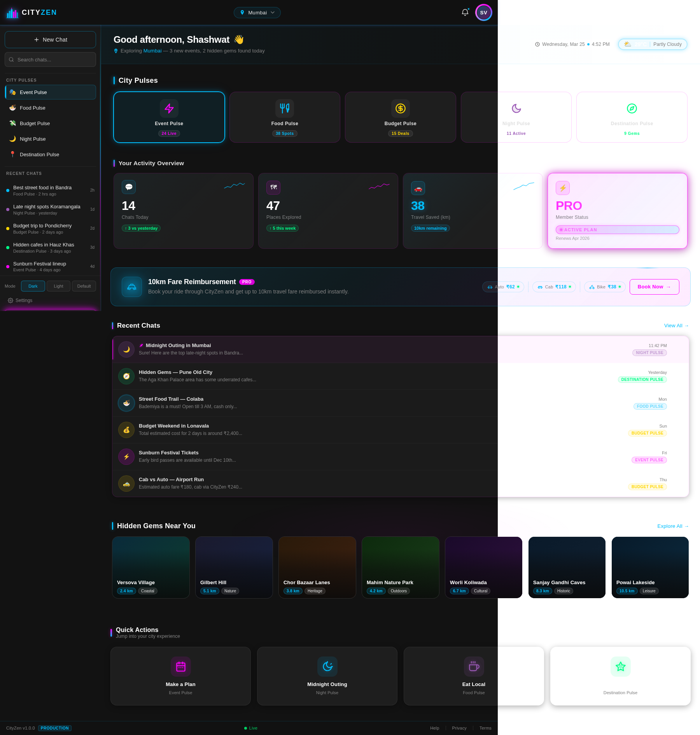Open the notification bell
This screenshot has height=735, width=700.
click(x=465, y=12)
